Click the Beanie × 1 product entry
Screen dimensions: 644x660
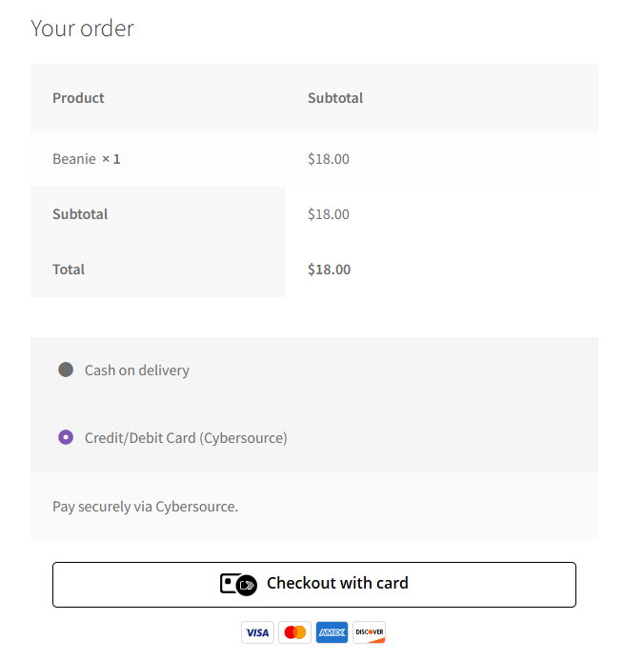click(86, 159)
